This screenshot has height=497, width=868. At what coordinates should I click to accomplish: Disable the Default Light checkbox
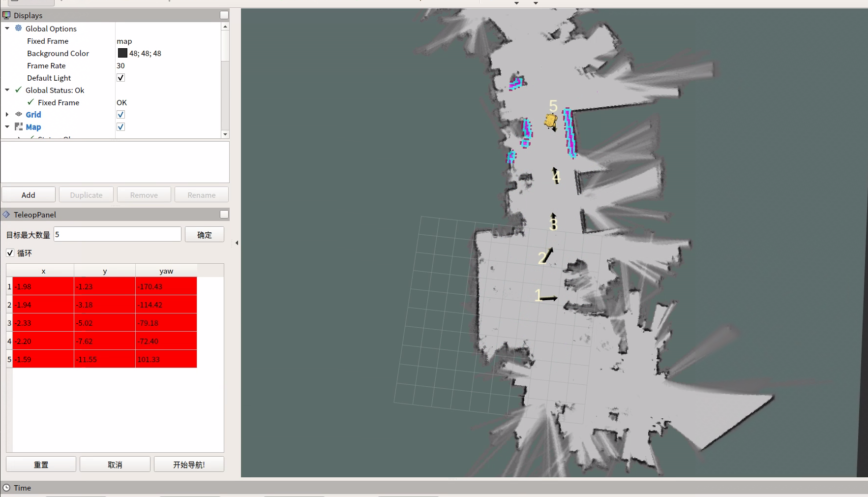(121, 78)
